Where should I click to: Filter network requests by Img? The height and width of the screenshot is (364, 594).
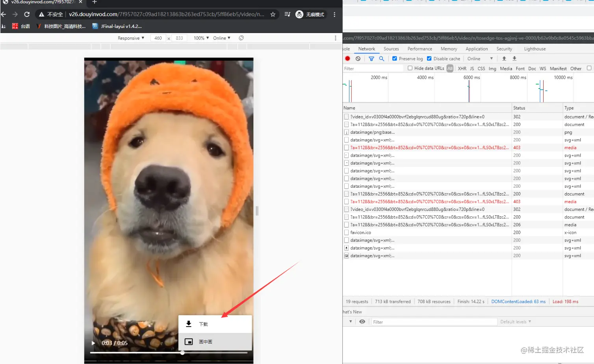492,68
